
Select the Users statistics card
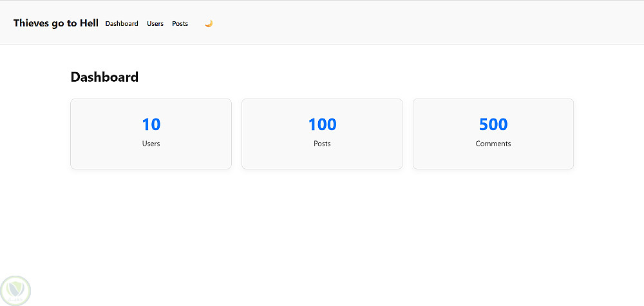pyautogui.click(x=151, y=158)
